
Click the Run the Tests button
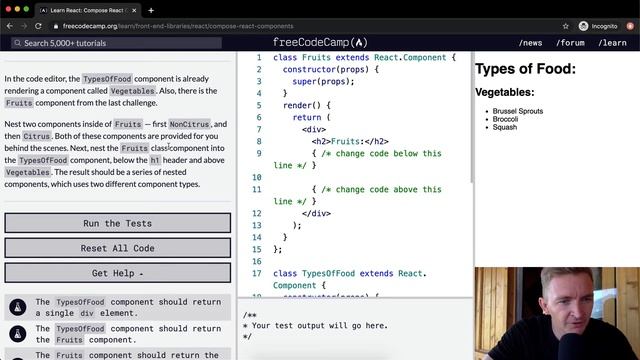pos(118,223)
